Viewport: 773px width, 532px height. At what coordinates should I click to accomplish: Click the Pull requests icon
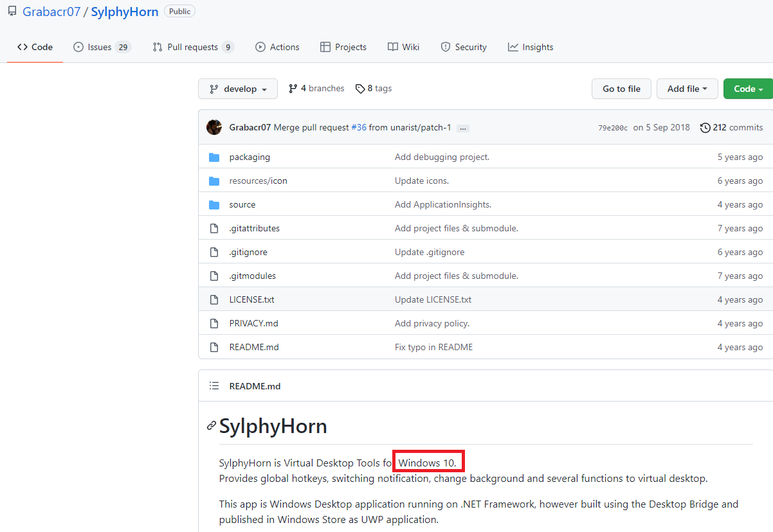coord(158,47)
